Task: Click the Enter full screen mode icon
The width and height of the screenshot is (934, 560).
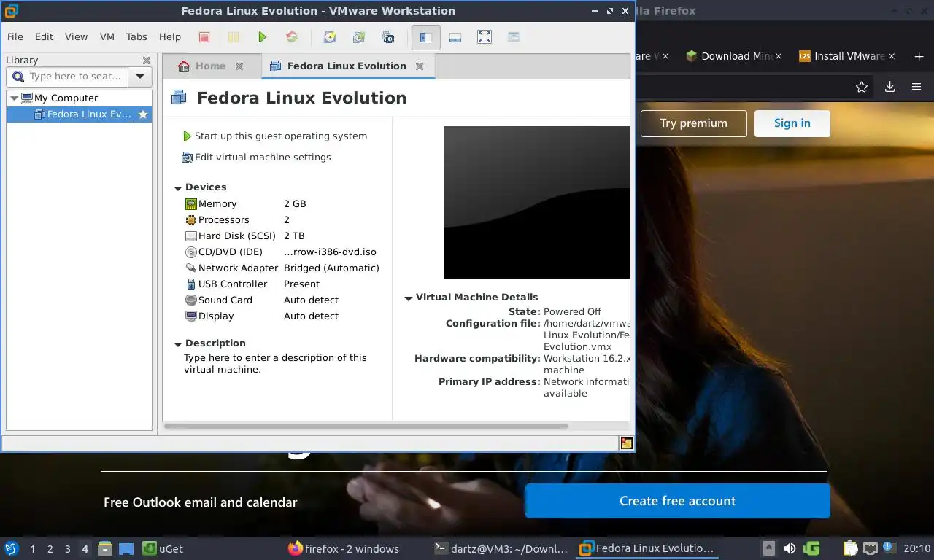Action: tap(485, 37)
